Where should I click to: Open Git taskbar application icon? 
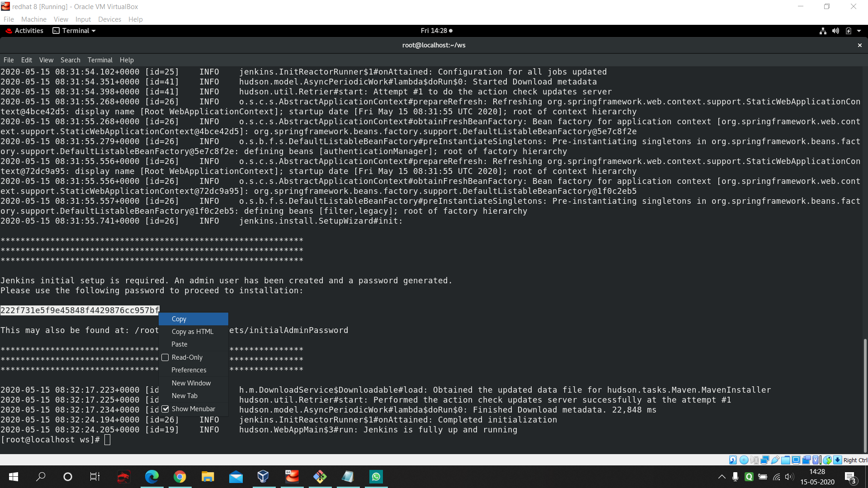point(320,477)
